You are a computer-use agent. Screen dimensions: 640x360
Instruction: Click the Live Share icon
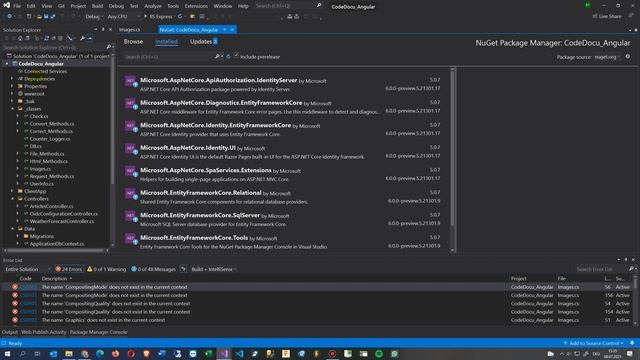tap(595, 16)
